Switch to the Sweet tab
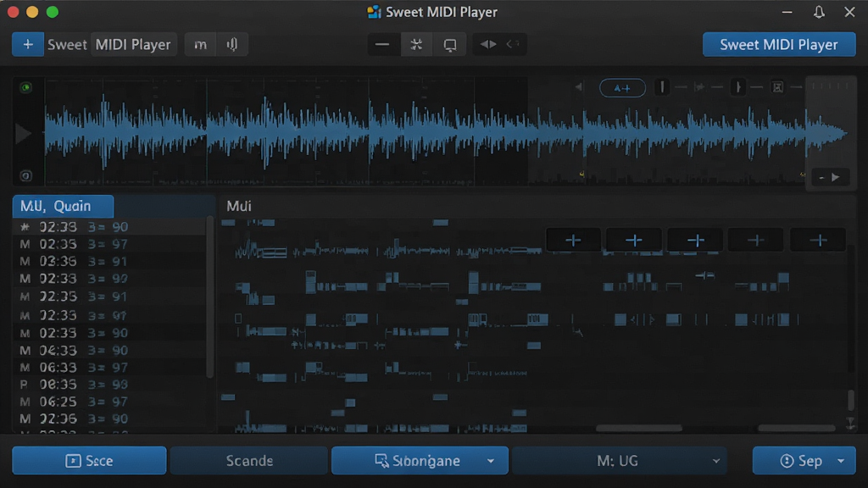 (x=67, y=44)
